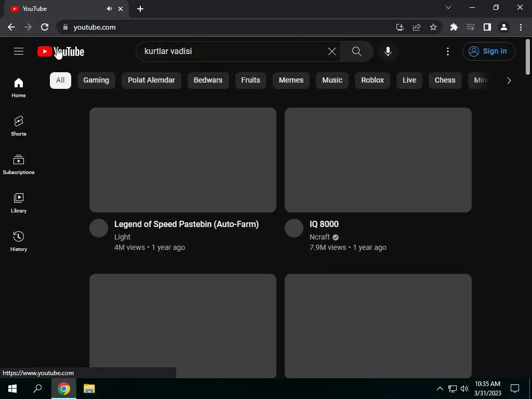Open the notifications action center
Image resolution: width=532 pixels, height=399 pixels.
point(515,389)
